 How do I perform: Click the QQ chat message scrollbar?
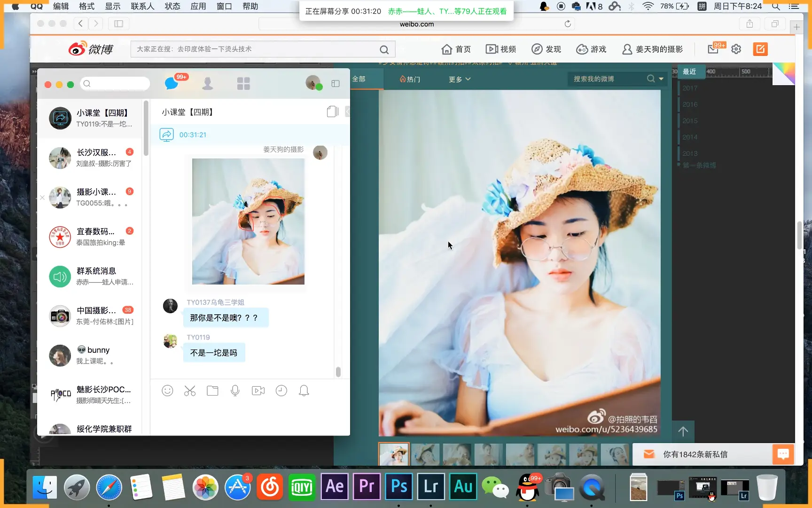click(338, 372)
